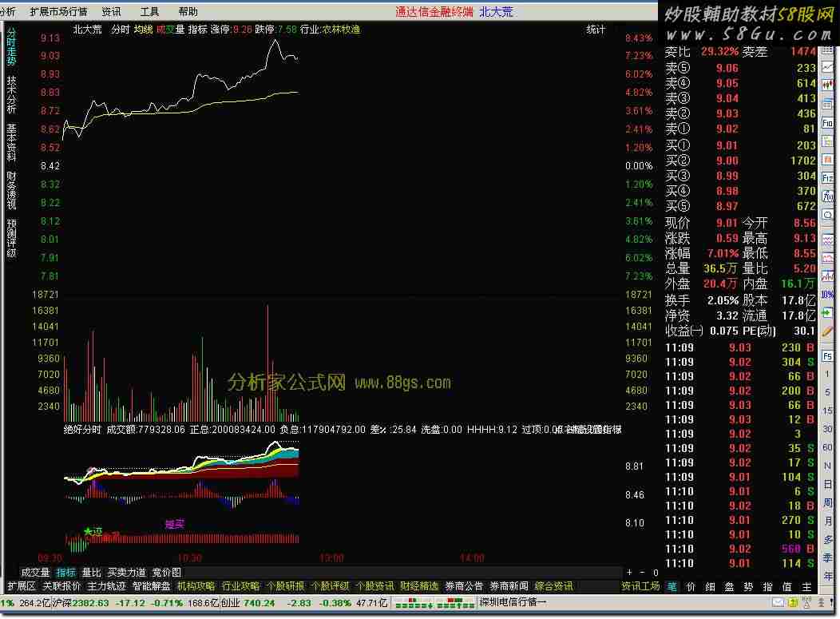The width and height of the screenshot is (840, 619).
Task: Select the 15-minute period
Action: point(828,411)
